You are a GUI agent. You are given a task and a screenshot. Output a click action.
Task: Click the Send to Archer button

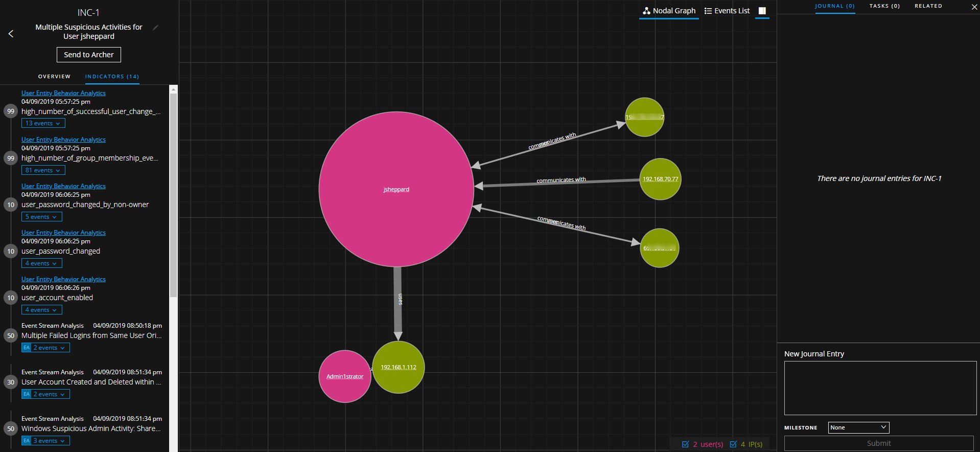(89, 55)
